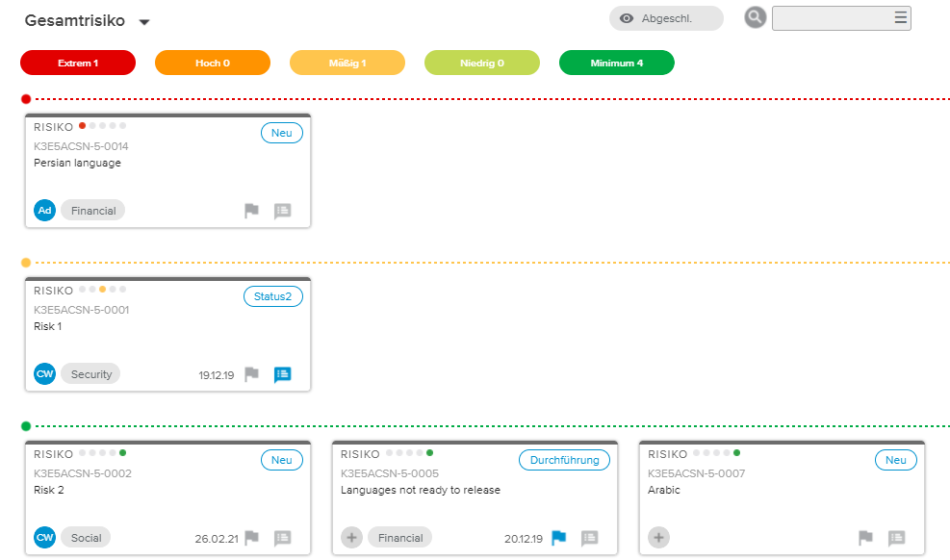The height and width of the screenshot is (560, 950).
Task: Toggle the Extrem 1 risk filter
Action: click(78, 63)
